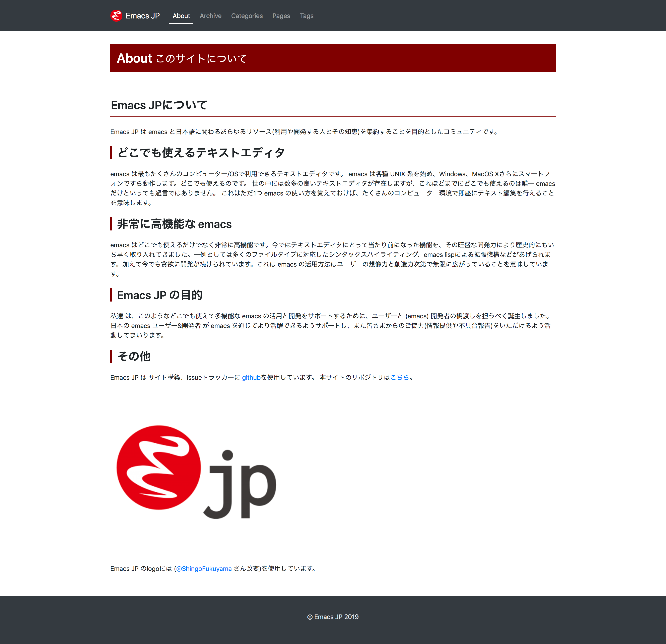
Task: Visit the @ShingoFukuyama profile link
Action: point(204,569)
